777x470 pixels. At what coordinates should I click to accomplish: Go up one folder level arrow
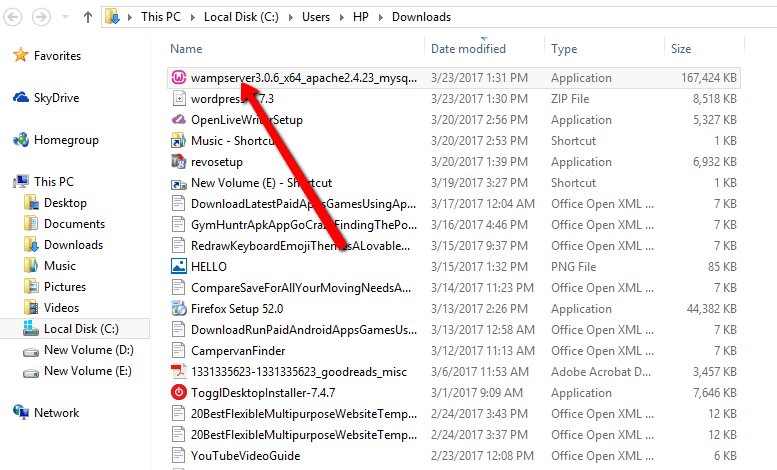88,17
